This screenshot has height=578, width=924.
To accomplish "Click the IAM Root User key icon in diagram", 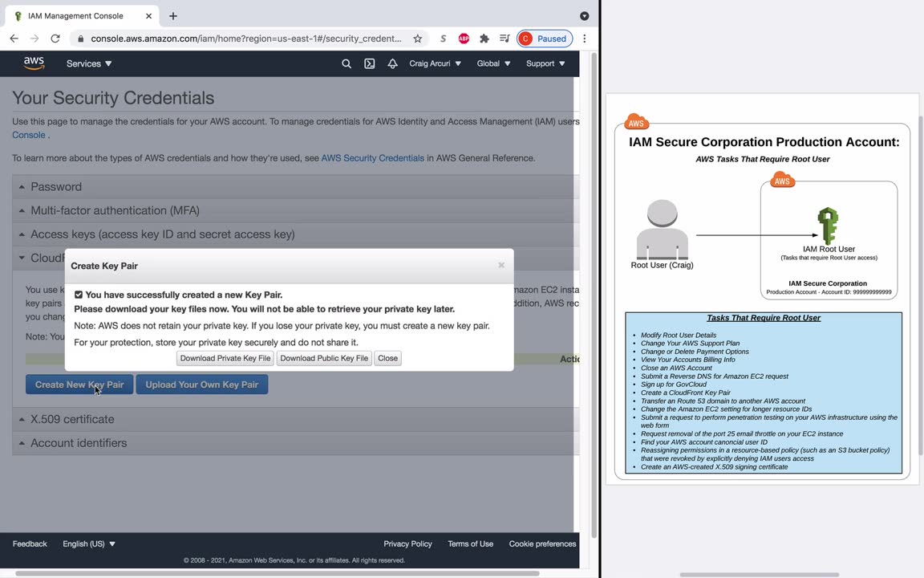I will 828,226.
